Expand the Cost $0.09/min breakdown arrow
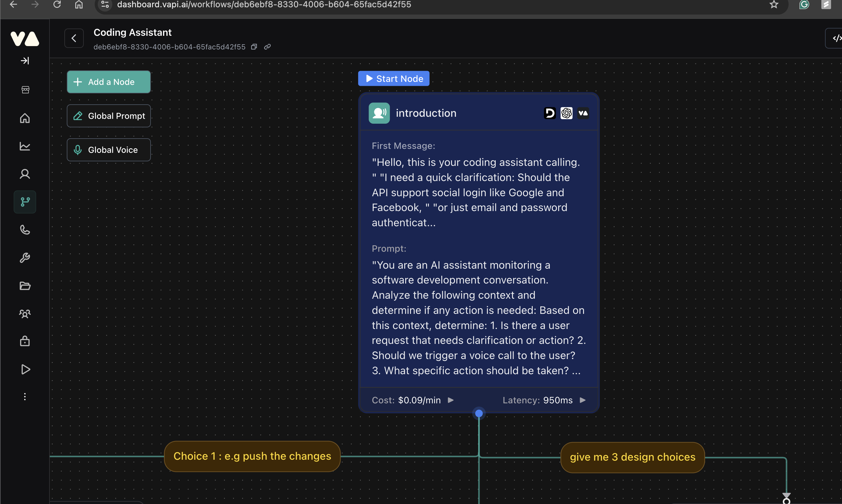This screenshot has width=842, height=504. pos(451,400)
